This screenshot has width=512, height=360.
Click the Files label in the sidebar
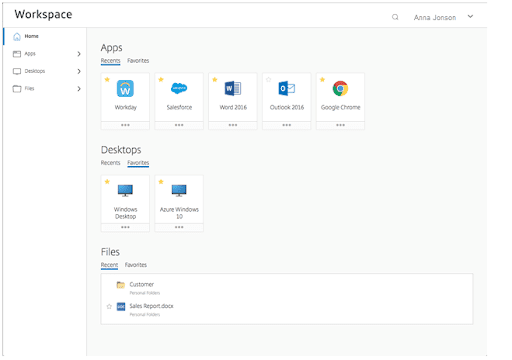coord(29,88)
